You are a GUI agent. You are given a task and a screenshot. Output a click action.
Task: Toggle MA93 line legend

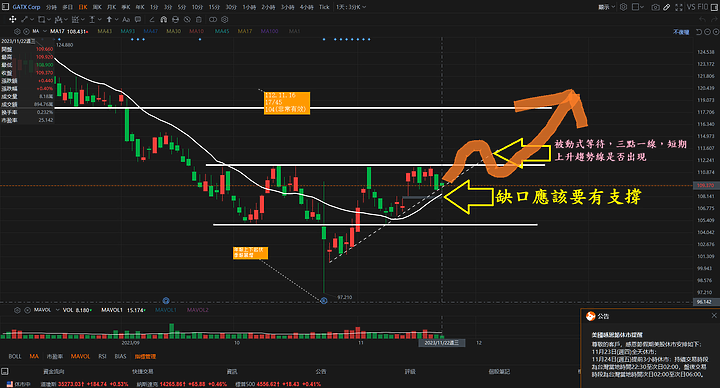(x=128, y=31)
